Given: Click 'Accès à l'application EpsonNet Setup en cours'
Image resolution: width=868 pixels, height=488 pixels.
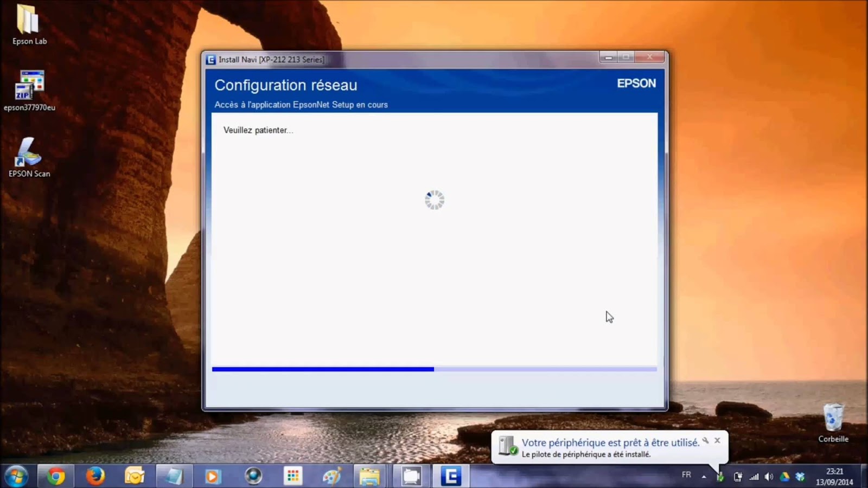Looking at the screenshot, I should click(301, 105).
